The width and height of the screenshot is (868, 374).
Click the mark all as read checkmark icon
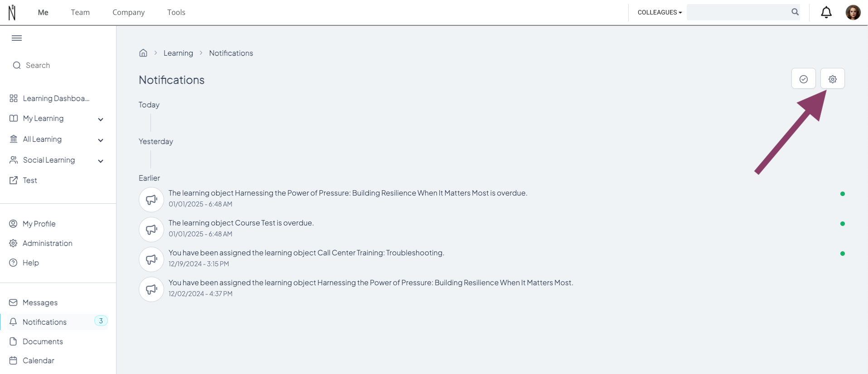pyautogui.click(x=803, y=79)
